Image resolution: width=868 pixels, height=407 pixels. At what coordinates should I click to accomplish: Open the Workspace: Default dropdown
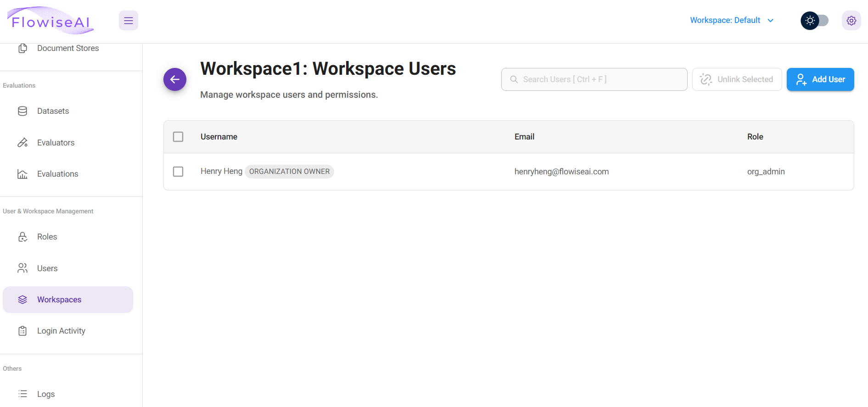click(725, 20)
